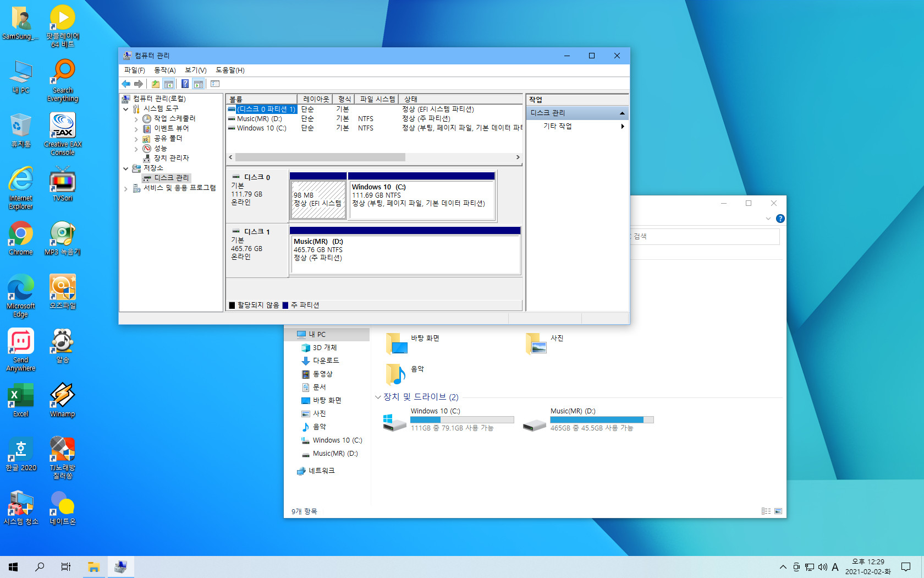The height and width of the screenshot is (578, 924).
Task: Open the 음악 folder in Explorer content
Action: click(405, 374)
